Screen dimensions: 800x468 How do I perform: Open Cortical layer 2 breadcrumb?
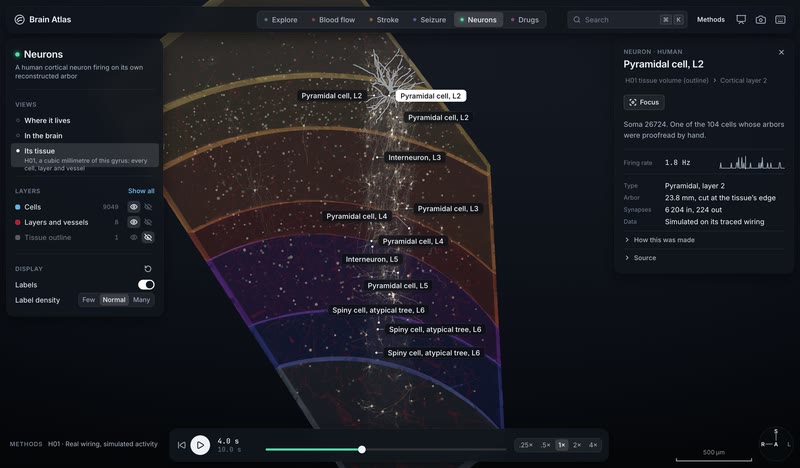(x=743, y=81)
